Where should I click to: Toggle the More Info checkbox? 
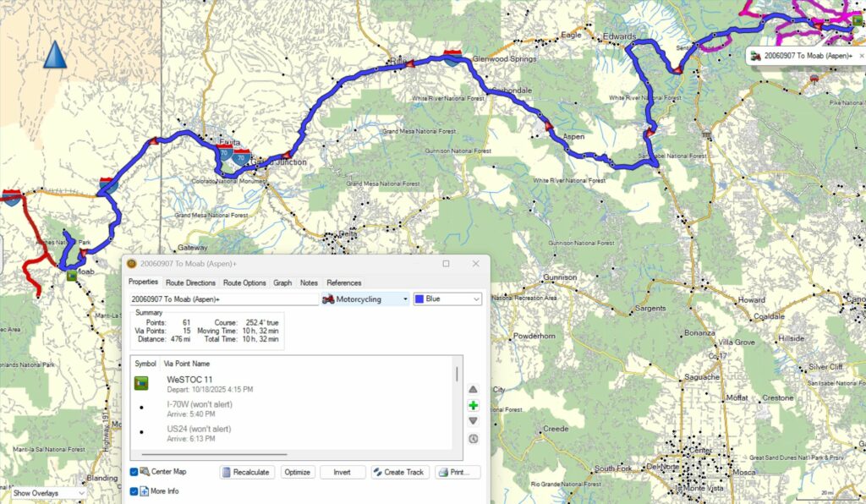(134, 490)
